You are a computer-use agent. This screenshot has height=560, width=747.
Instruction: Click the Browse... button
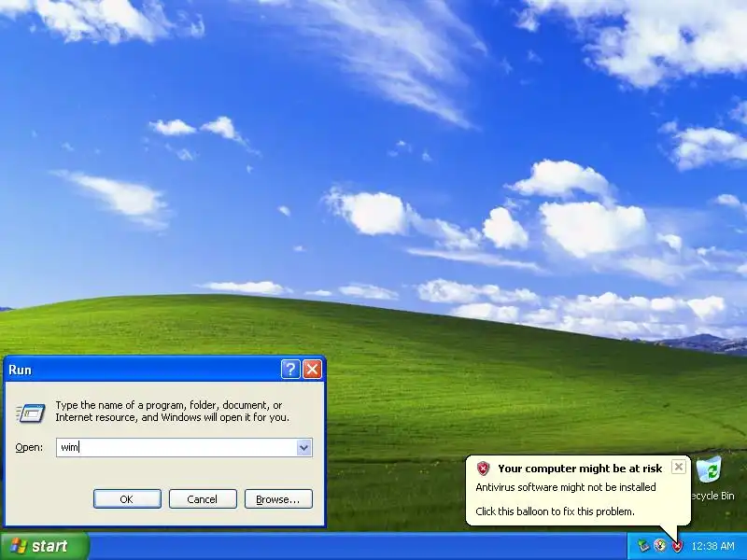[x=278, y=499]
